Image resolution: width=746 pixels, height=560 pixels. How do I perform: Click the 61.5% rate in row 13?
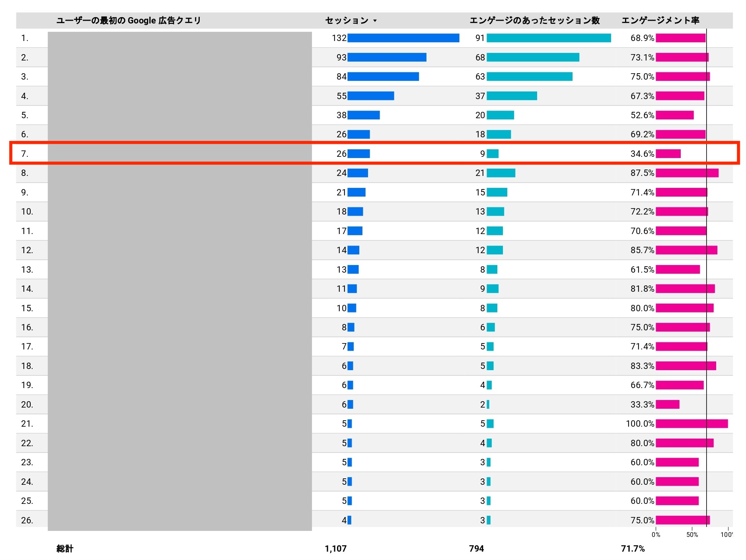tap(642, 270)
